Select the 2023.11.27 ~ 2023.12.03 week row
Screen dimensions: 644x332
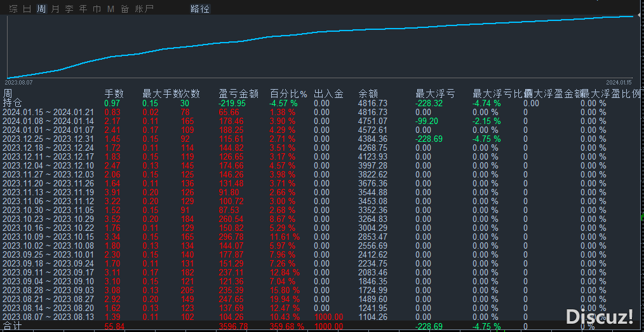[48, 174]
